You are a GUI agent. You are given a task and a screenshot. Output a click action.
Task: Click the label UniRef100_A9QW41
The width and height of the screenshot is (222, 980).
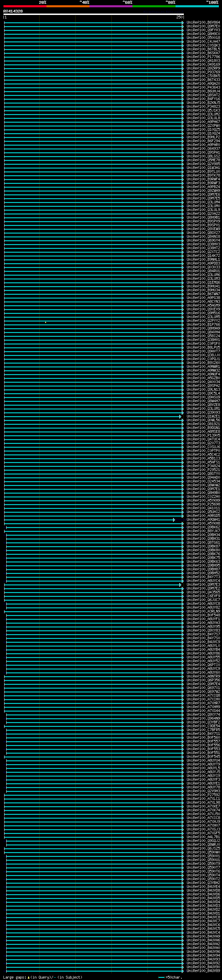(203, 520)
